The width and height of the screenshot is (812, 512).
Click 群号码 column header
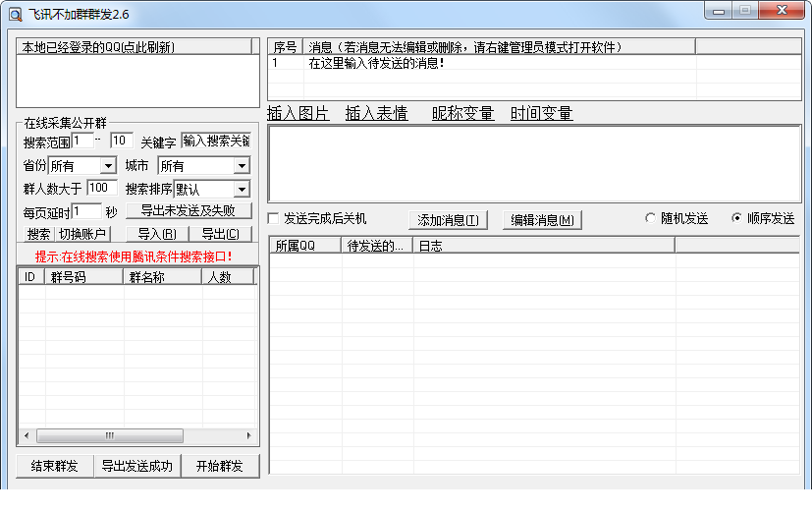click(x=83, y=277)
